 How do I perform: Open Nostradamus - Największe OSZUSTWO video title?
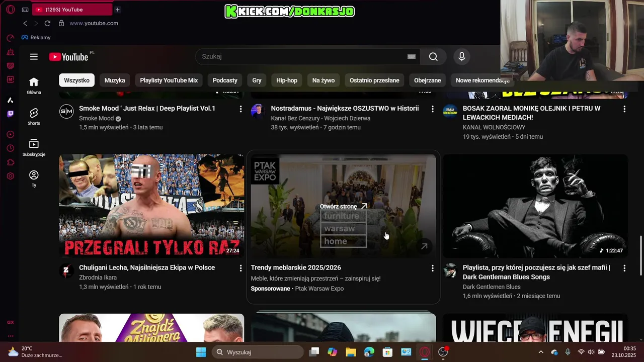point(345,108)
